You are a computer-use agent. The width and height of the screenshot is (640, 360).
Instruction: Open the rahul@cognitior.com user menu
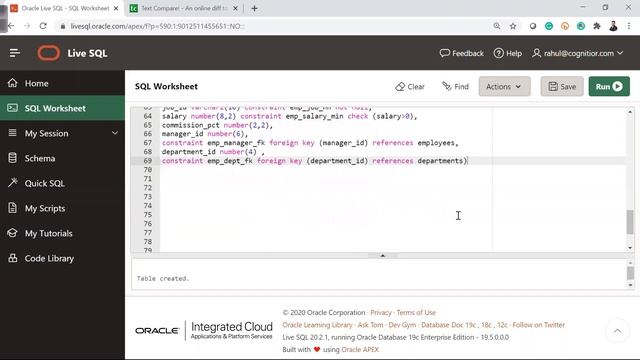tap(578, 53)
